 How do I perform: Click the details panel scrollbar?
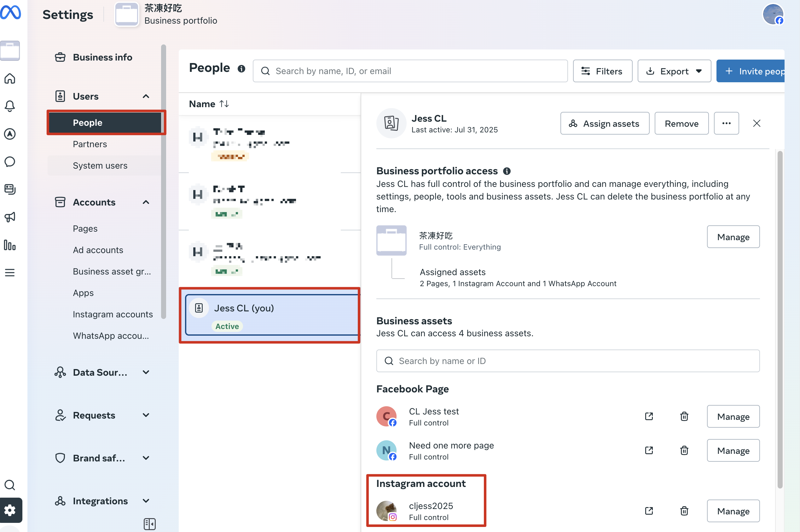780,319
